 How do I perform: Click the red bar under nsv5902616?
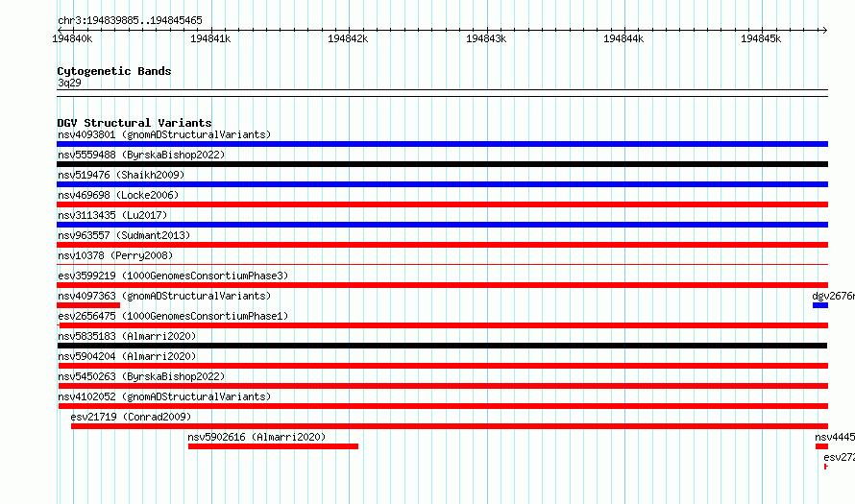pos(273,446)
